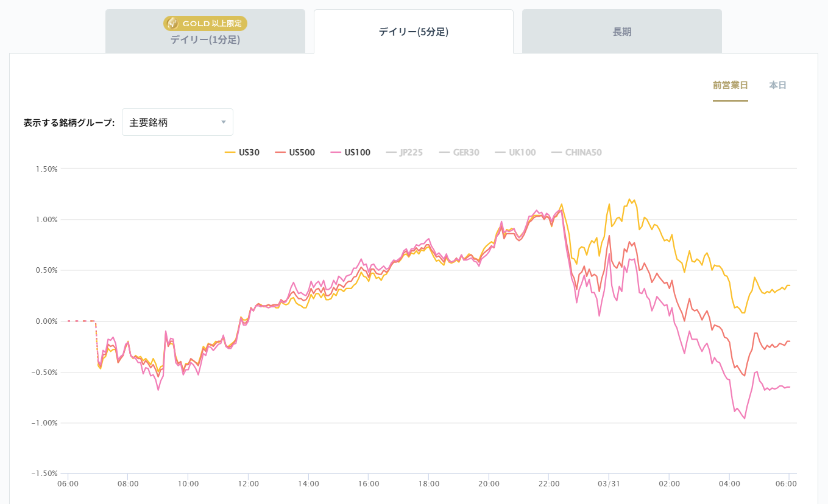Show UK100 on the chart
828x504 pixels.
(x=522, y=153)
